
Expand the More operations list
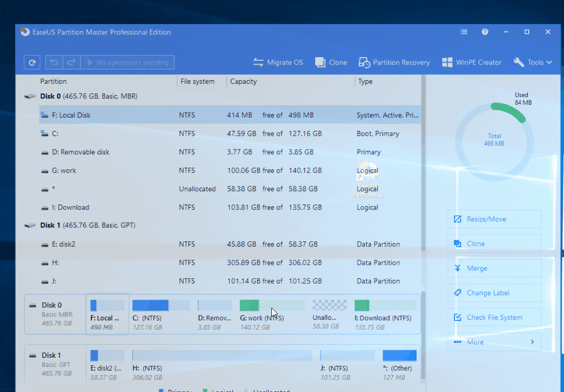[x=494, y=342]
